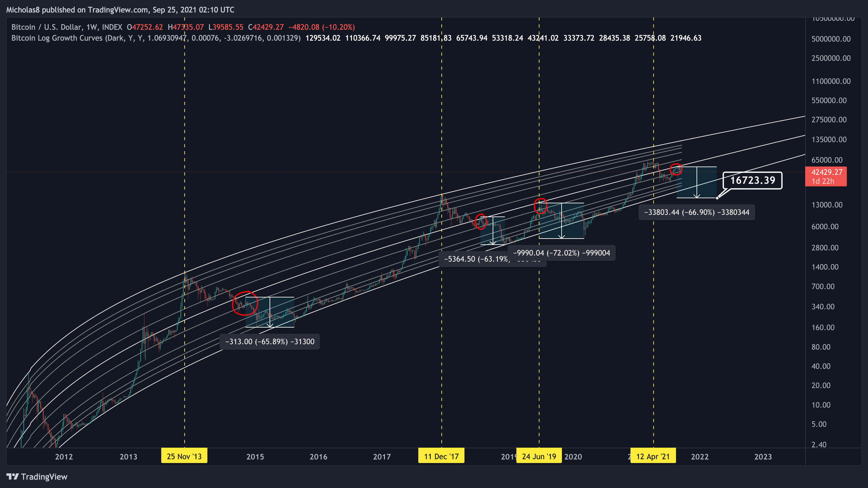The height and width of the screenshot is (488, 868).
Task: Click the indicator value 28435.38
Action: (614, 38)
